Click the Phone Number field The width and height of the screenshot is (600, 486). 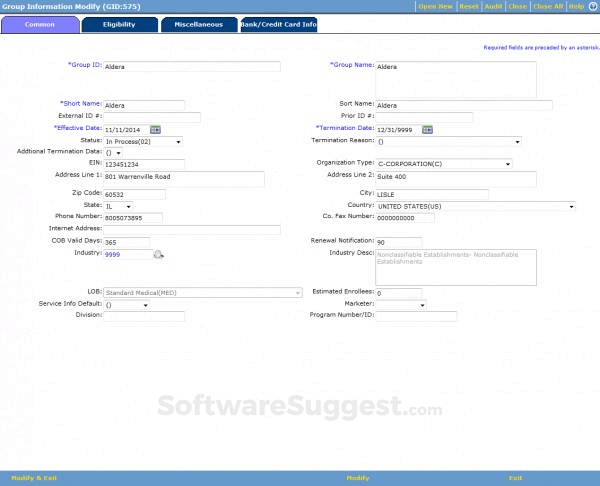133,218
